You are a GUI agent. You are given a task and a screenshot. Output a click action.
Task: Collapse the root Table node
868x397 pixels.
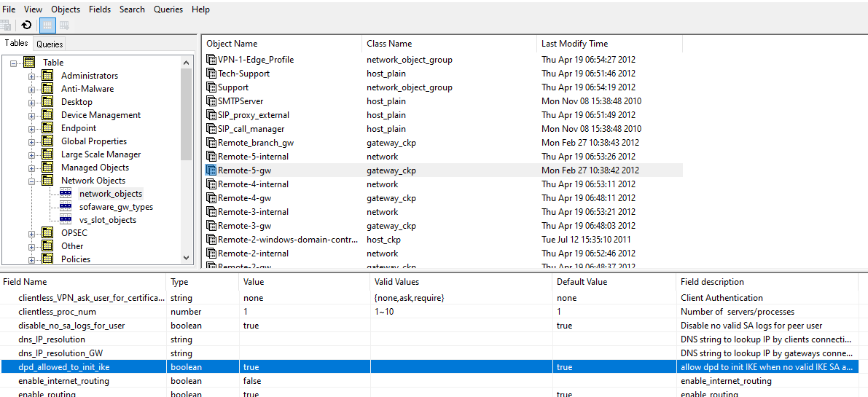click(14, 63)
